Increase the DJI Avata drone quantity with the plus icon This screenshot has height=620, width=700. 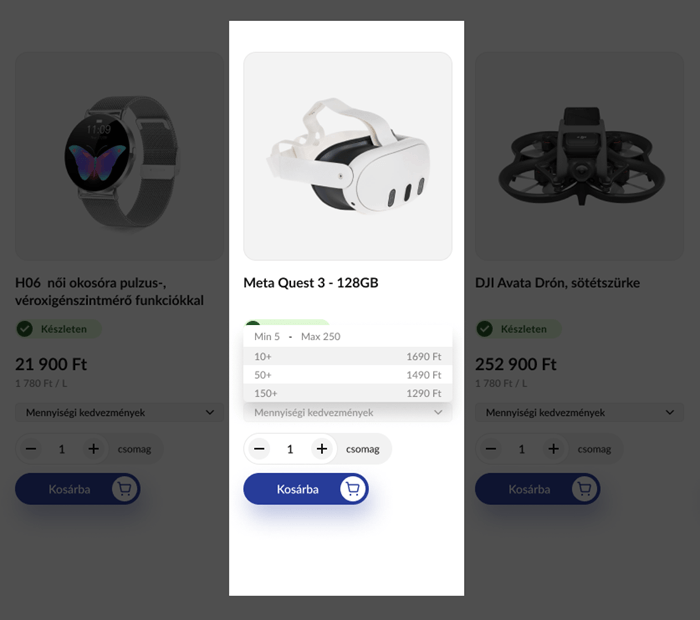(x=554, y=449)
